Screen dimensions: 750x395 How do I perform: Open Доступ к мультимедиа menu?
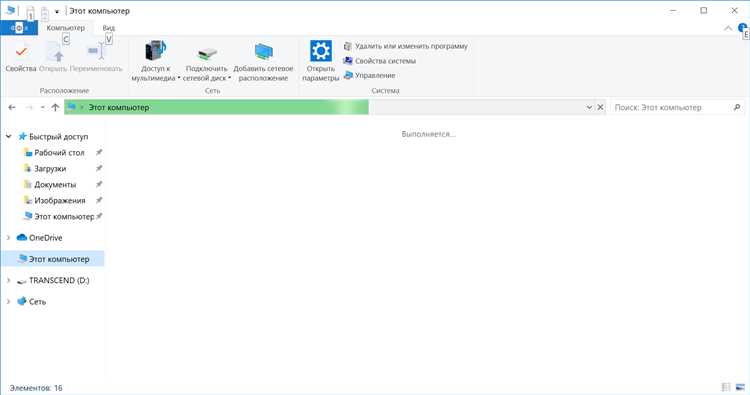point(155,61)
